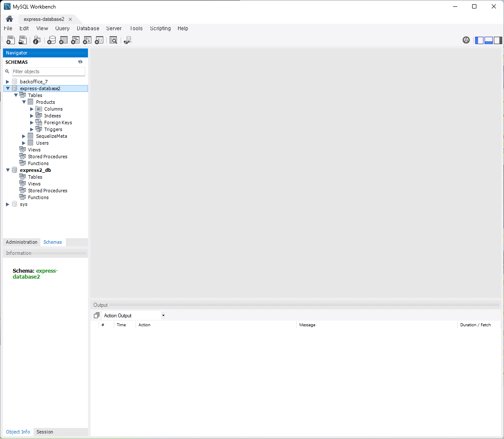Collapse the Tables node under express-database2
Image resolution: width=504 pixels, height=439 pixels.
click(x=16, y=95)
